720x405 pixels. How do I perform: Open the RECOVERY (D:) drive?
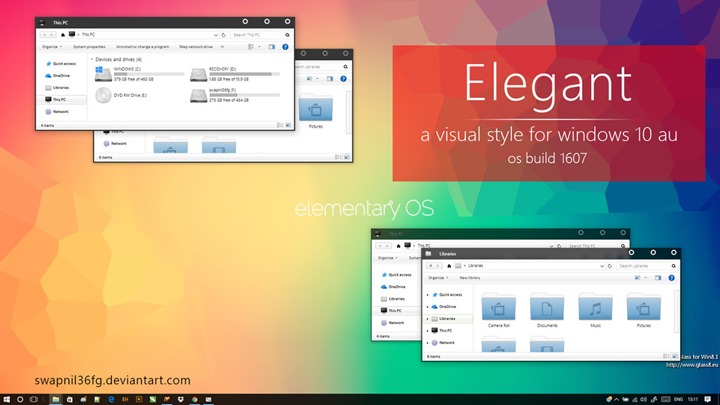(x=235, y=73)
